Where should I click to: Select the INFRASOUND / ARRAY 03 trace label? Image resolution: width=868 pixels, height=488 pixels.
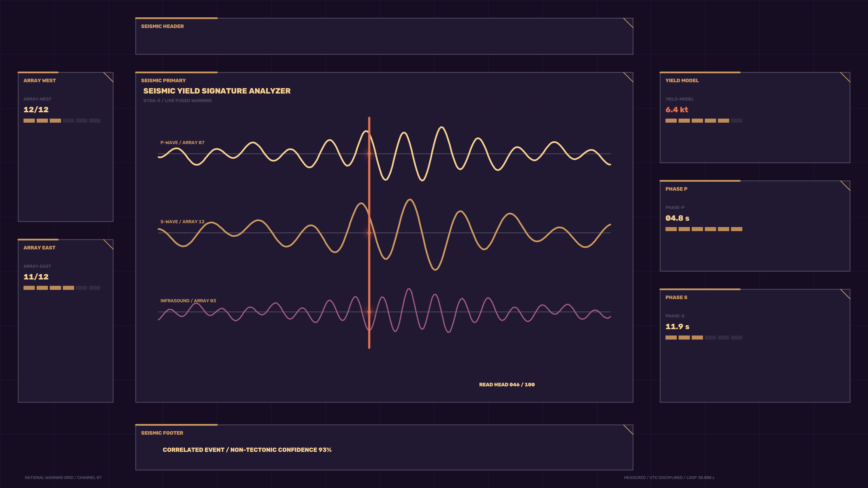click(188, 301)
